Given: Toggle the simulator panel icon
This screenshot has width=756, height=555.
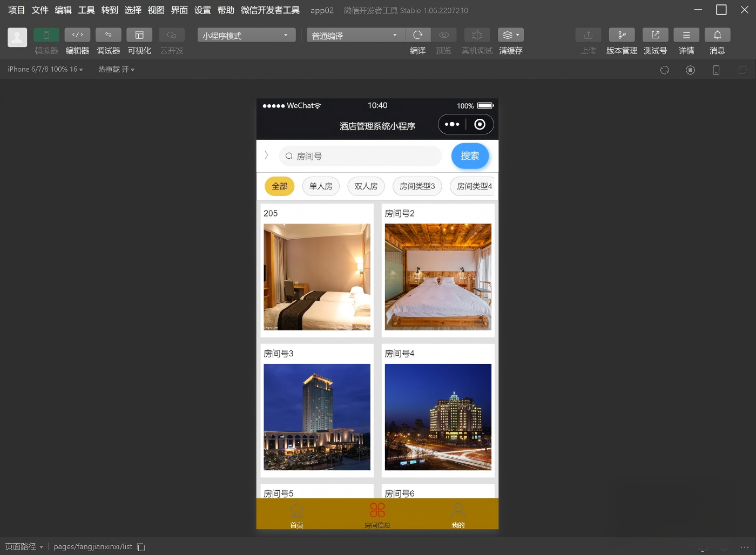Looking at the screenshot, I should tap(46, 35).
